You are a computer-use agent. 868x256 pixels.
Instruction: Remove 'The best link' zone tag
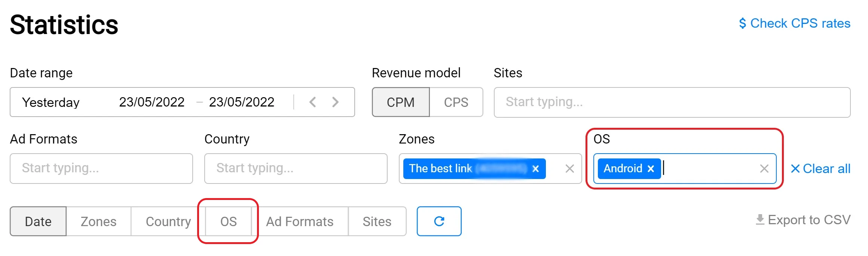click(x=535, y=169)
